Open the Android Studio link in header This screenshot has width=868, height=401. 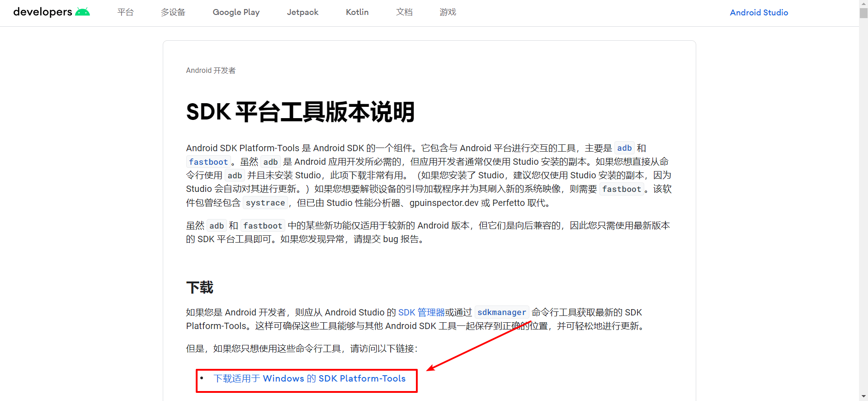click(x=759, y=13)
